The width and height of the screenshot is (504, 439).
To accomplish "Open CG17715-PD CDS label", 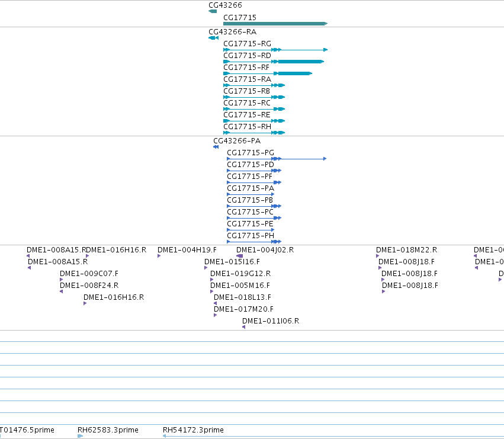I will click(x=251, y=165).
